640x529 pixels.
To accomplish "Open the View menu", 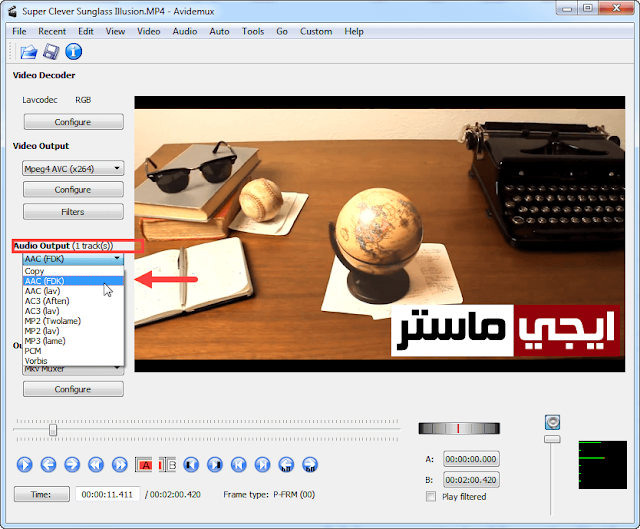I will 115,31.
